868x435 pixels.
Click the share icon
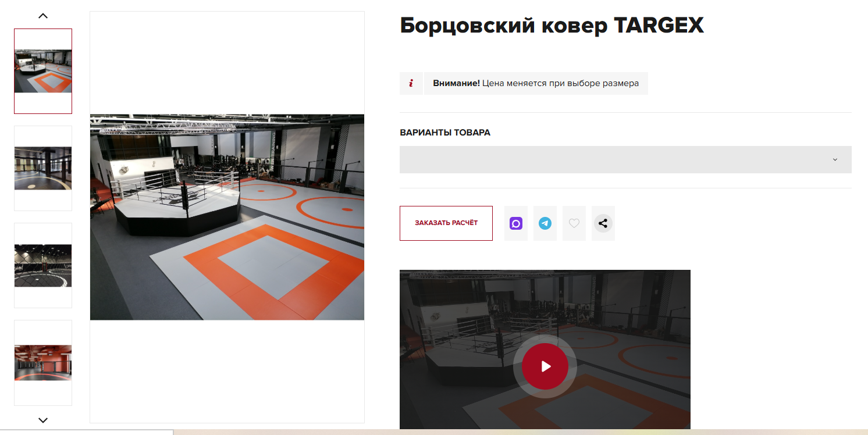[603, 223]
